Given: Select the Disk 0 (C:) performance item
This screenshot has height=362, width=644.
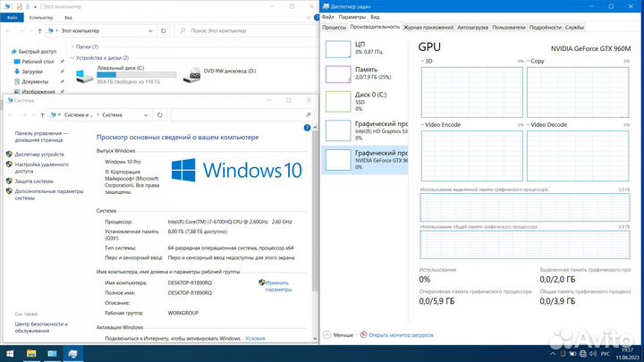Looking at the screenshot, I should tap(337, 99).
